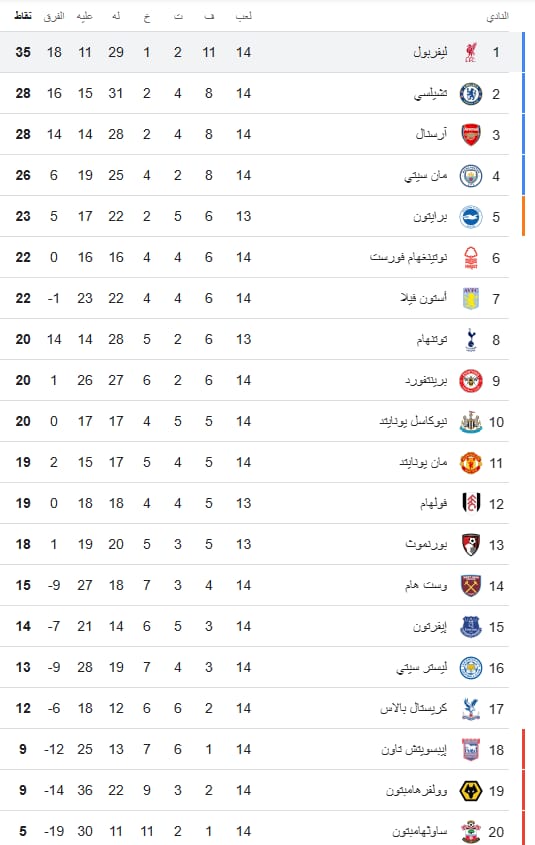
Task: Click the Arsenal club crest
Action: click(x=471, y=134)
